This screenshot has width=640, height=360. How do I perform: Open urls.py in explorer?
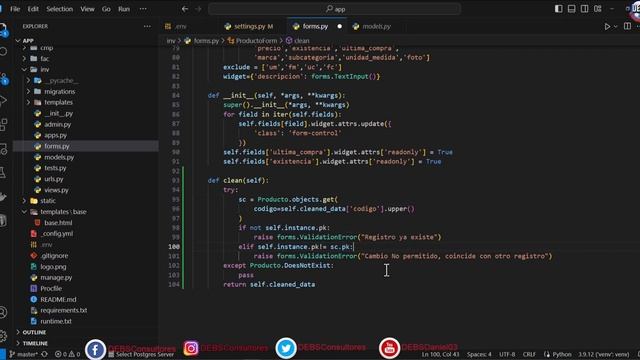tap(54, 179)
